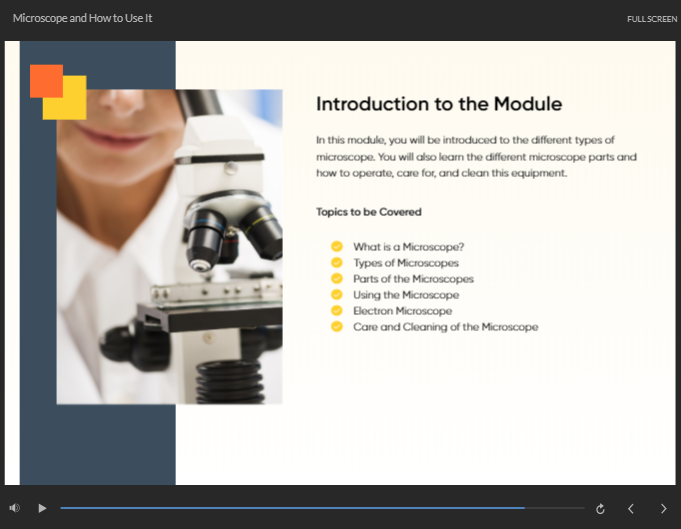The image size is (681, 529).
Task: Advance to the next slide arrow
Action: [x=663, y=509]
